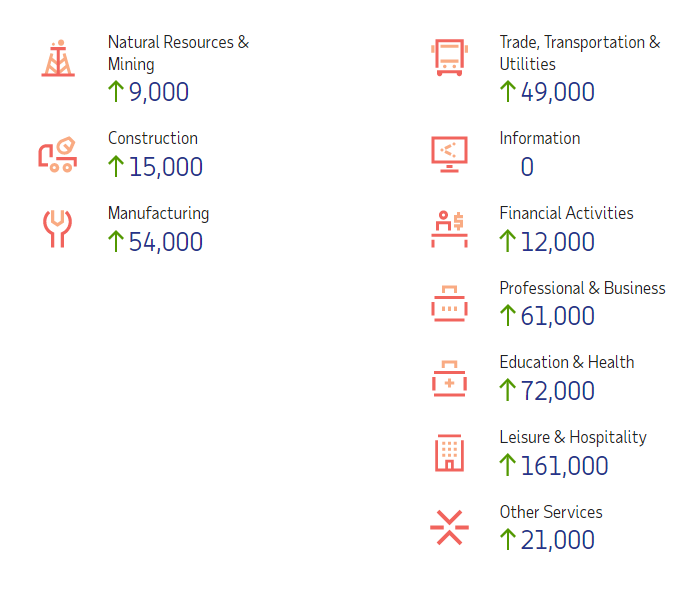Click the Construction cement mixer icon
The image size is (698, 591).
58,154
